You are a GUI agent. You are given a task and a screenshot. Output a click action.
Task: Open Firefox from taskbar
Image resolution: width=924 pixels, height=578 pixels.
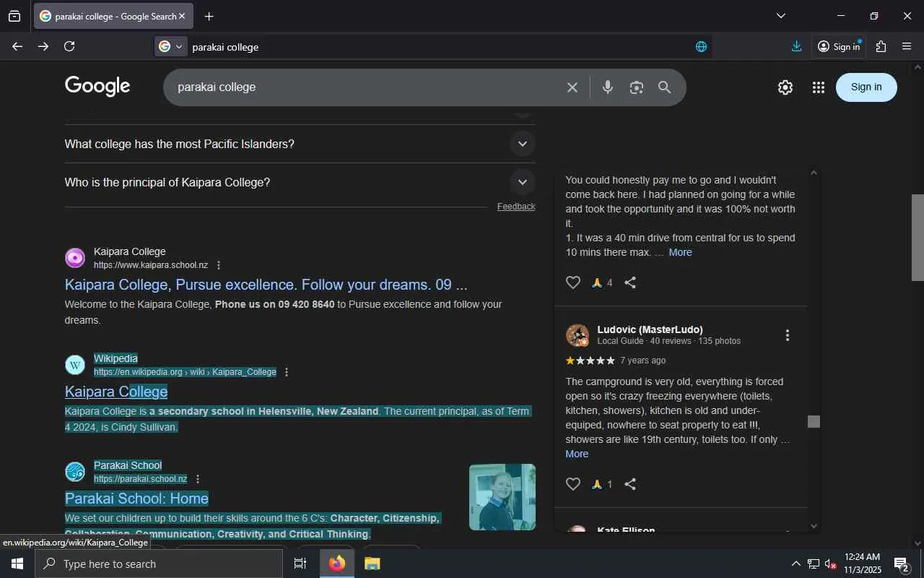pos(337,564)
